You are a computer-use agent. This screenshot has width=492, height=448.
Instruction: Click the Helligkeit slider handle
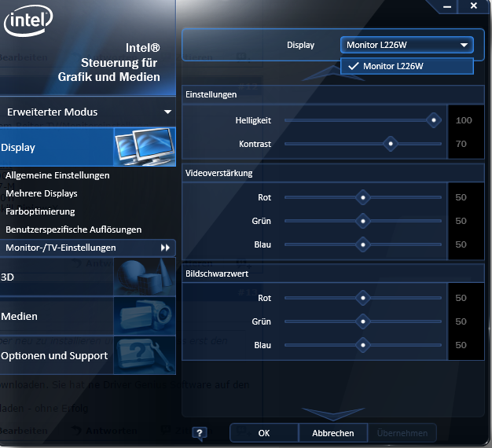pyautogui.click(x=434, y=120)
